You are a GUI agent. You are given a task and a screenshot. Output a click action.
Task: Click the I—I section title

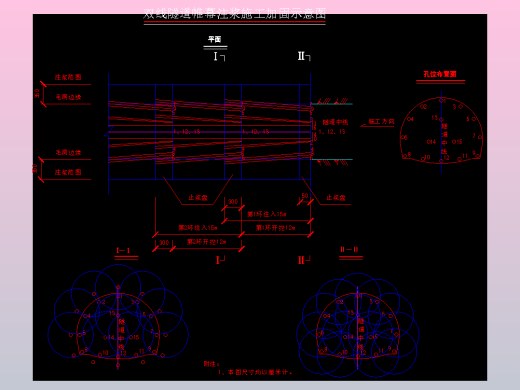(123, 250)
